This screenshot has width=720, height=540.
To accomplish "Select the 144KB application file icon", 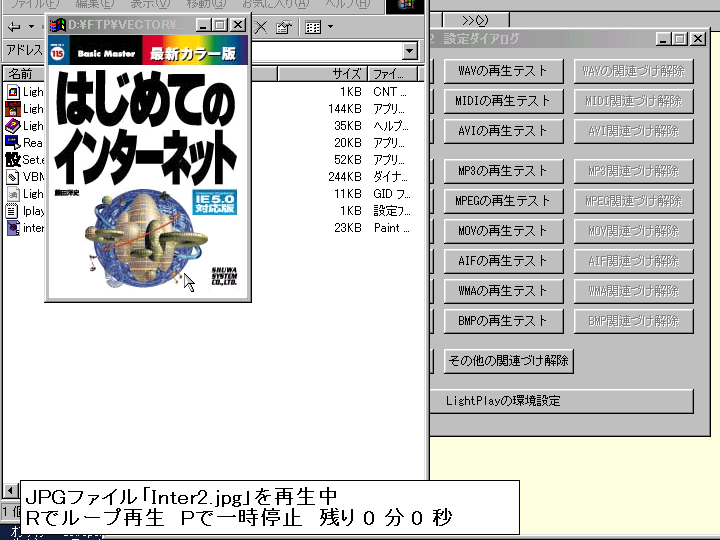I will pos(13,109).
